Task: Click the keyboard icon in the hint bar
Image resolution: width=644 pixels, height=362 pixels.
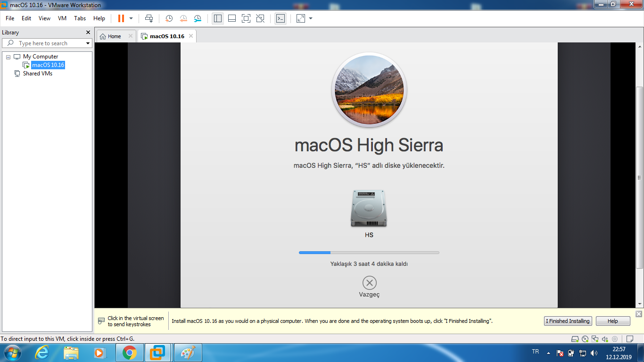Action: 101,321
